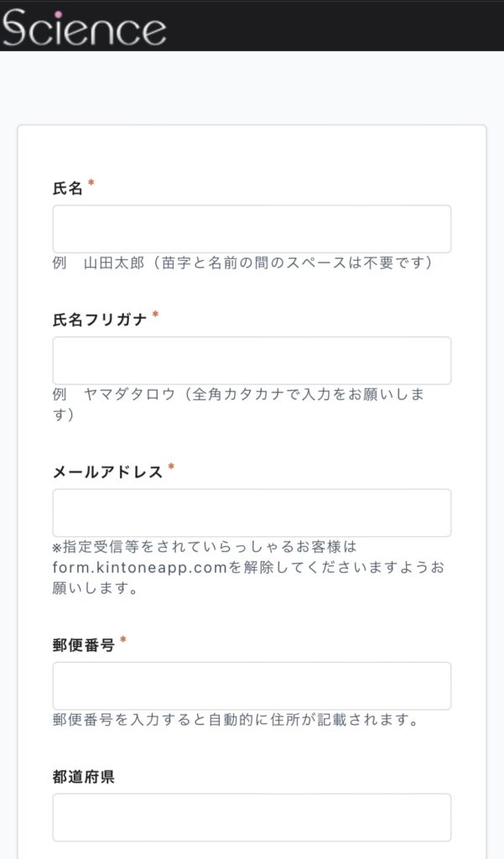Viewport: 504px width, 859px height.
Task: Click the メールアドレス label text
Action: [x=108, y=472]
